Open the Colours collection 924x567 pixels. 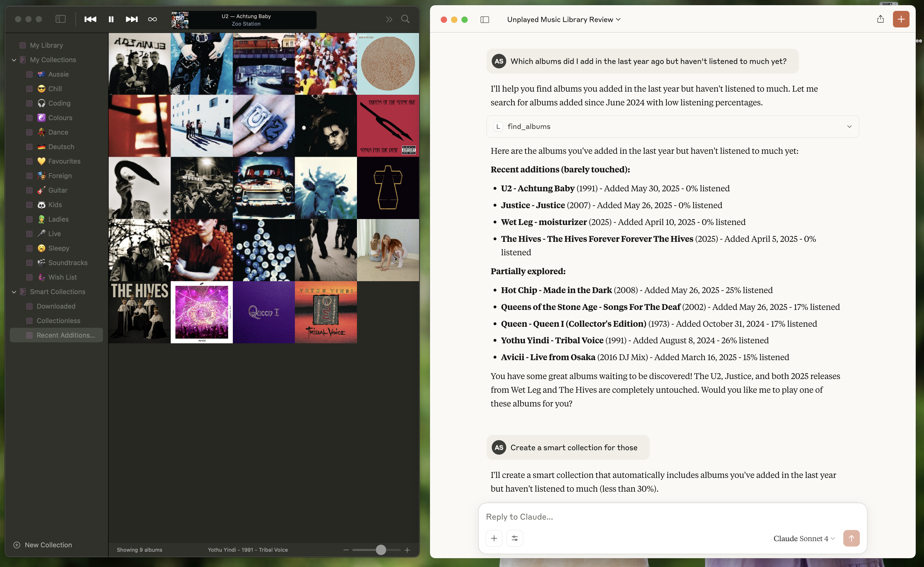coord(56,118)
